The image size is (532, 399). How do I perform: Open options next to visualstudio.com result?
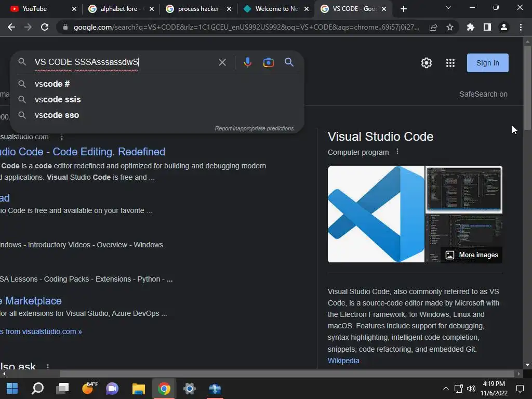[x=61, y=137]
